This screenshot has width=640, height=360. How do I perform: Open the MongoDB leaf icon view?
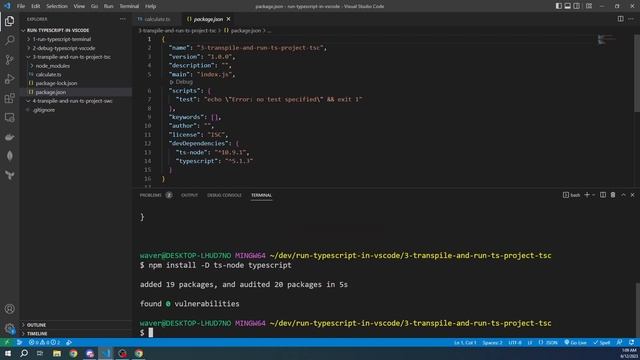coord(9,156)
